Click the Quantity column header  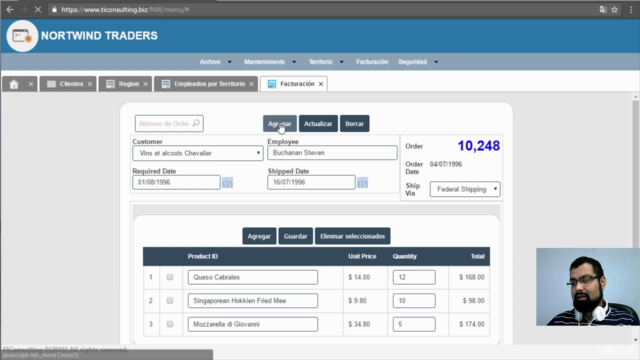point(404,256)
